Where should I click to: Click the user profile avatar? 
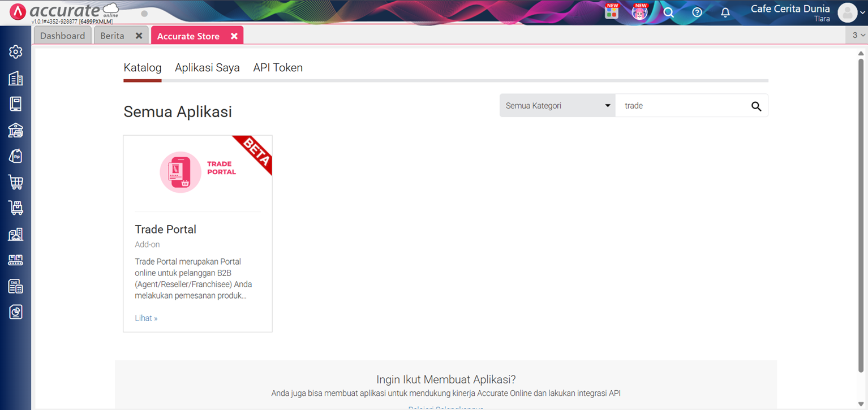(848, 12)
